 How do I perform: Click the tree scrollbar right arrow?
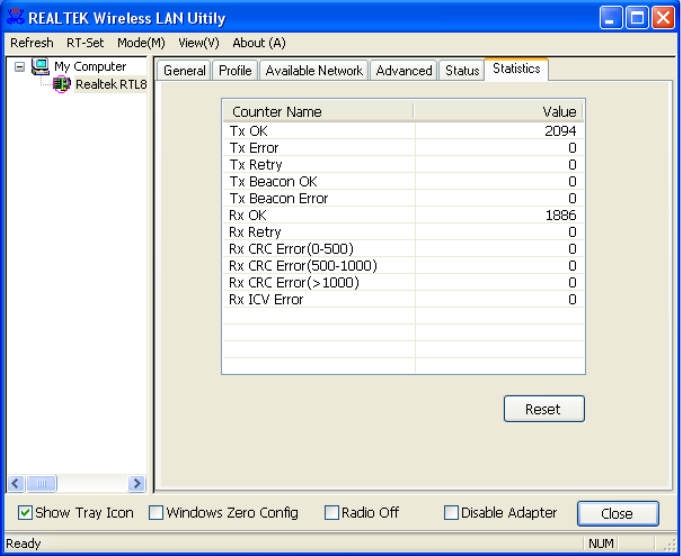coord(136,483)
